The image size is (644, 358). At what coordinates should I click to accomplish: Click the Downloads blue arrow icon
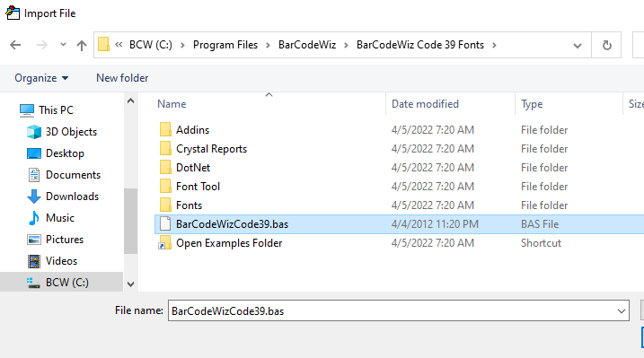[x=33, y=196]
